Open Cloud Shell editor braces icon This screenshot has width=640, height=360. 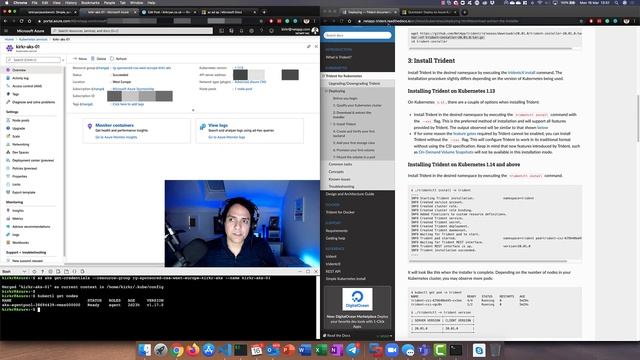pyautogui.click(x=74, y=271)
